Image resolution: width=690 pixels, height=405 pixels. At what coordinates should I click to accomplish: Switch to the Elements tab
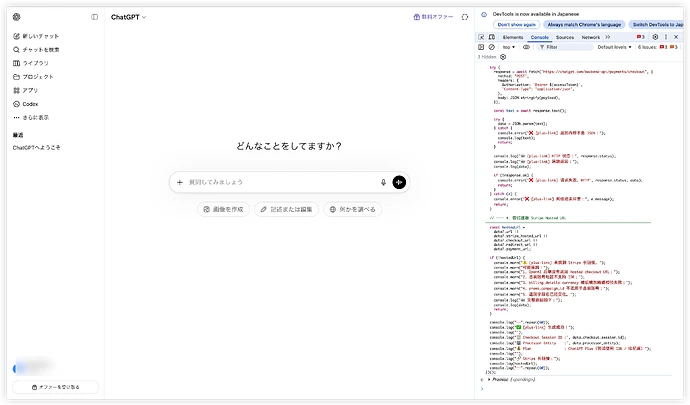point(513,37)
